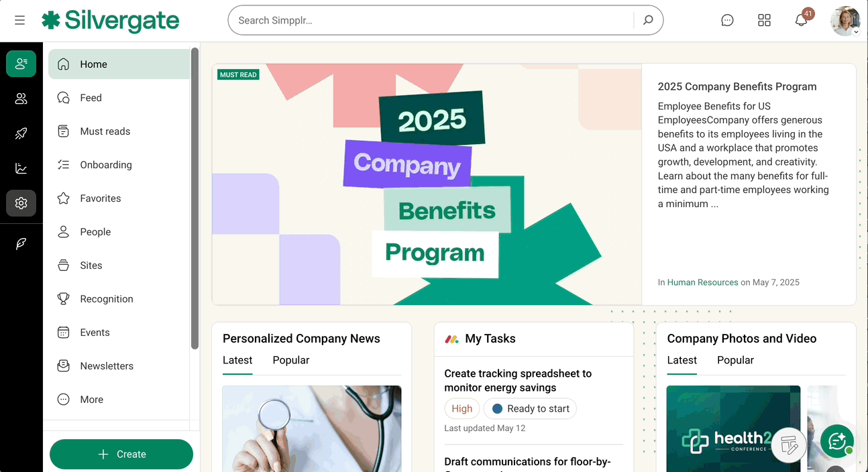Open the apps grid icon in the header
The image size is (868, 472).
click(x=764, y=20)
